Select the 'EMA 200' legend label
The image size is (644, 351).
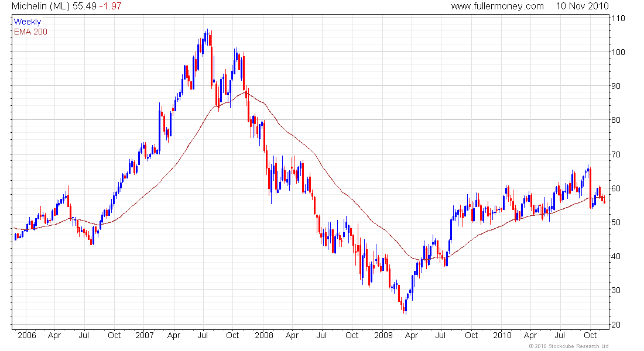click(30, 32)
